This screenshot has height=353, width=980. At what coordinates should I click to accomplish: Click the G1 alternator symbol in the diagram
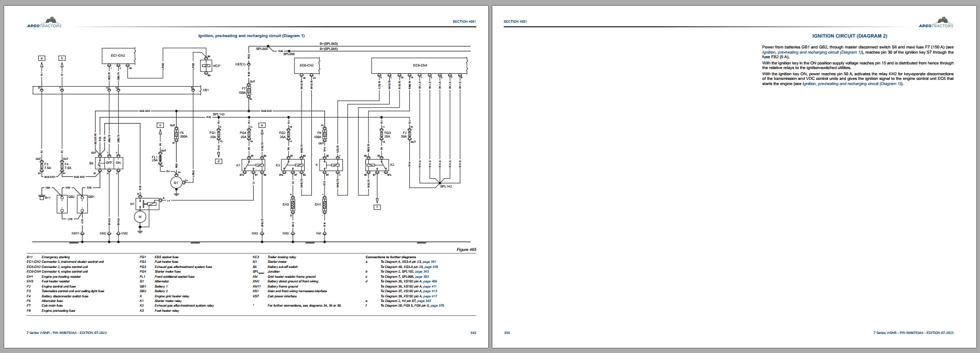coord(176,182)
